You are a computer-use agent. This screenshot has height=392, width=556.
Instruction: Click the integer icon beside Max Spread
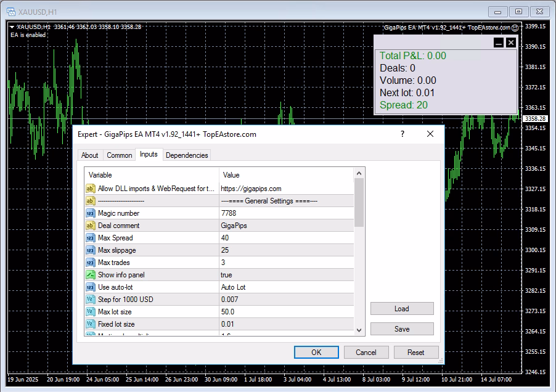click(x=90, y=238)
